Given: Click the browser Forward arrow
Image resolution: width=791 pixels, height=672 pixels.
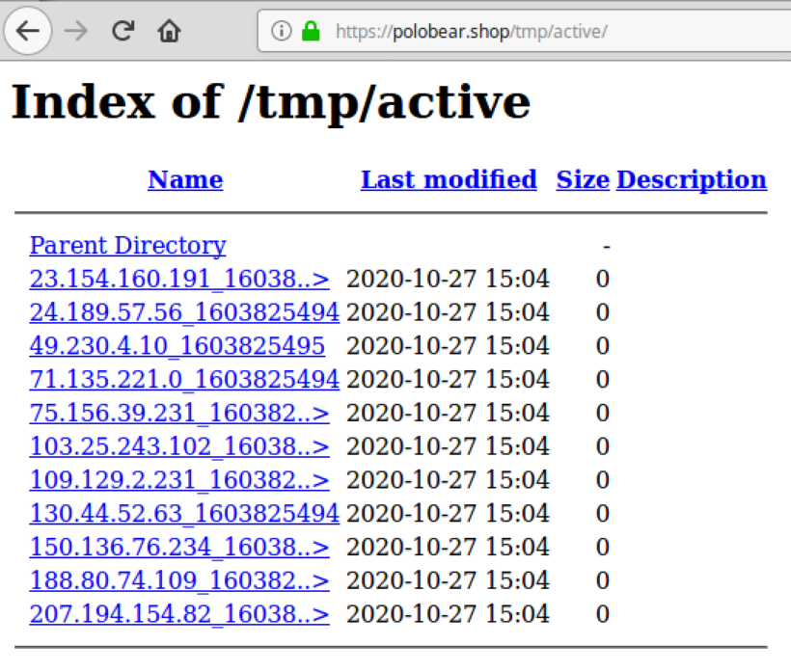Looking at the screenshot, I should click(x=75, y=30).
